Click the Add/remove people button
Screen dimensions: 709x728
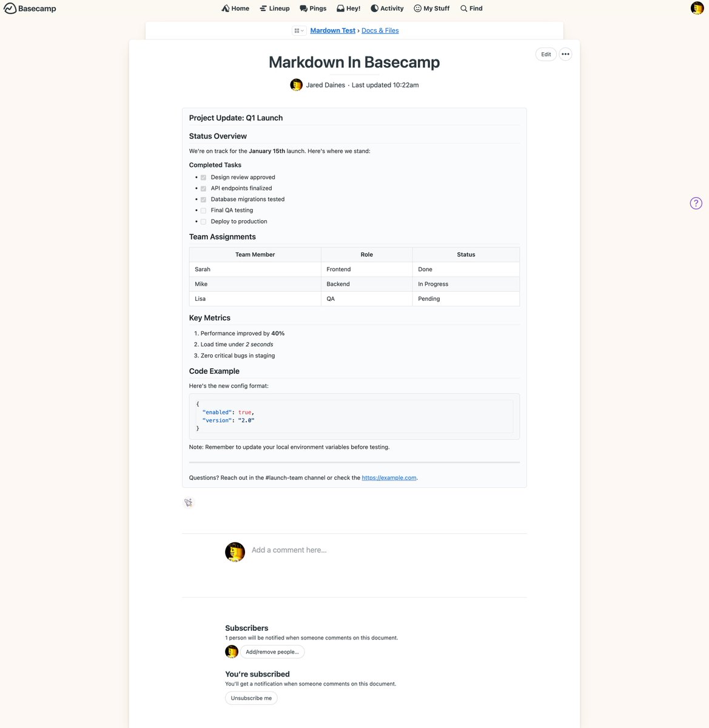tap(272, 652)
